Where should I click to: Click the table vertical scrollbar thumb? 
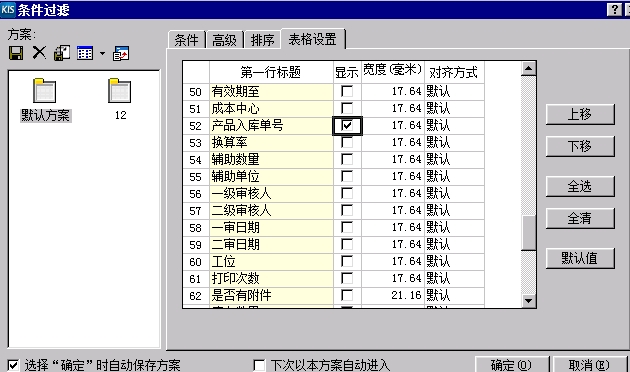529,233
